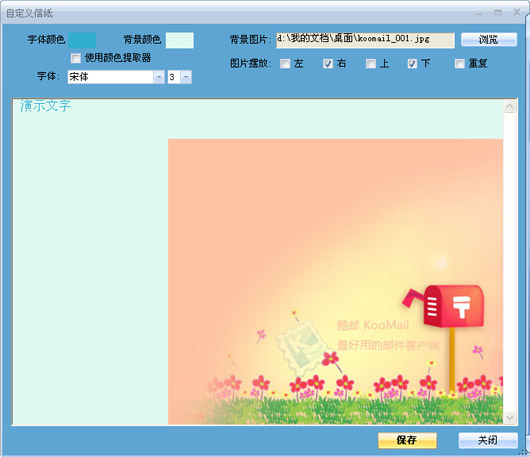Click the preview scrollbar up arrow
Image resolution: width=530 pixels, height=457 pixels.
[x=510, y=106]
